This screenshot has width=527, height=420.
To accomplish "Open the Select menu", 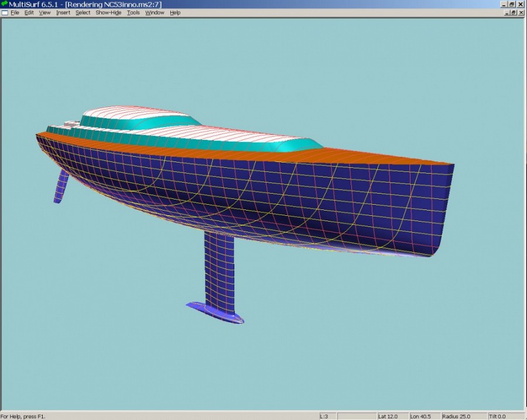I will pyautogui.click(x=83, y=12).
